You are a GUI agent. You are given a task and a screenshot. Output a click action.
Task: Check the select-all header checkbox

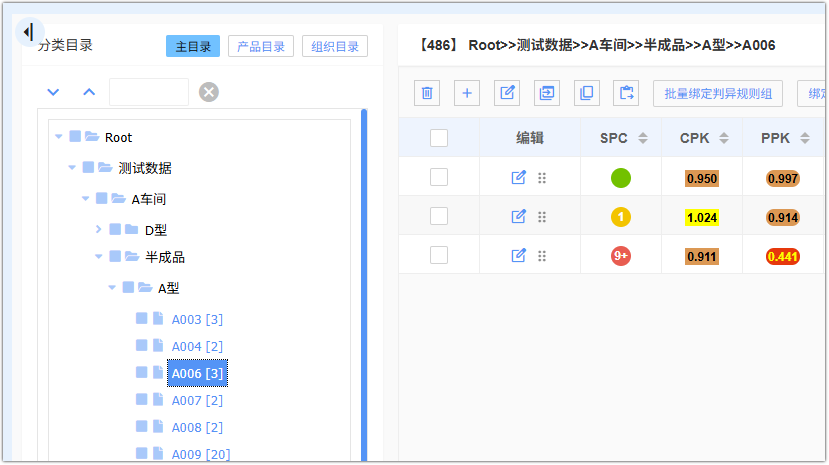tap(439, 138)
